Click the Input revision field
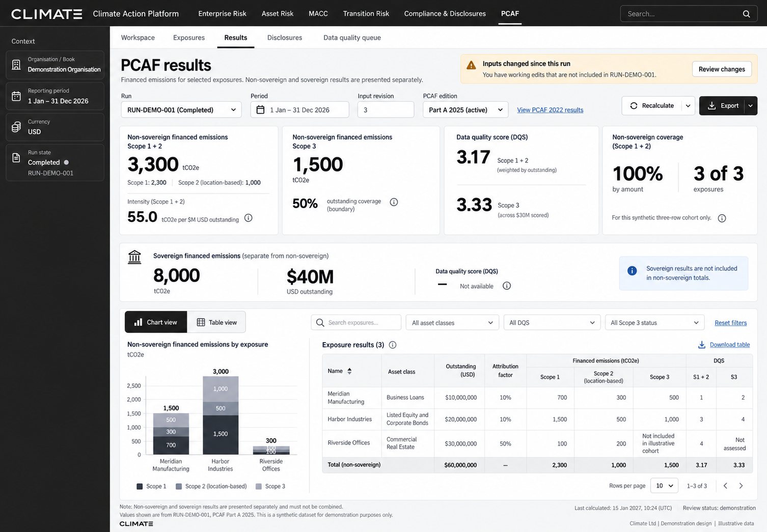The width and height of the screenshot is (767, 532). (x=386, y=110)
